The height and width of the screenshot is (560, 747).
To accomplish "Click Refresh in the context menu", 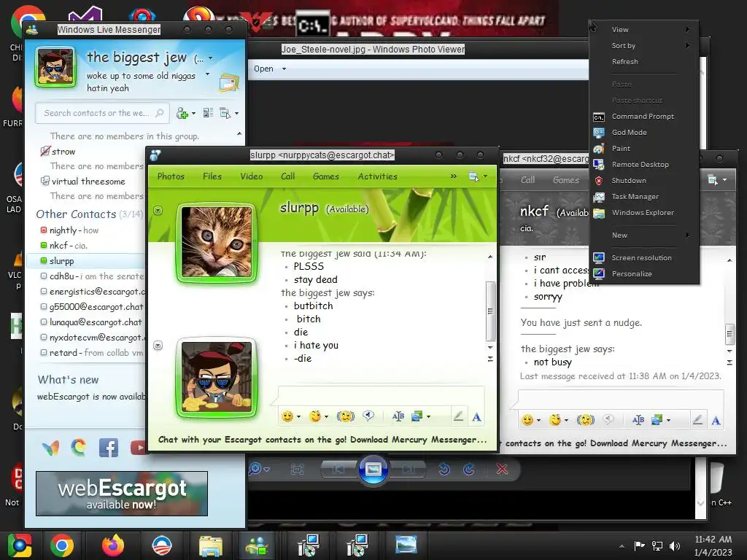I will point(624,61).
